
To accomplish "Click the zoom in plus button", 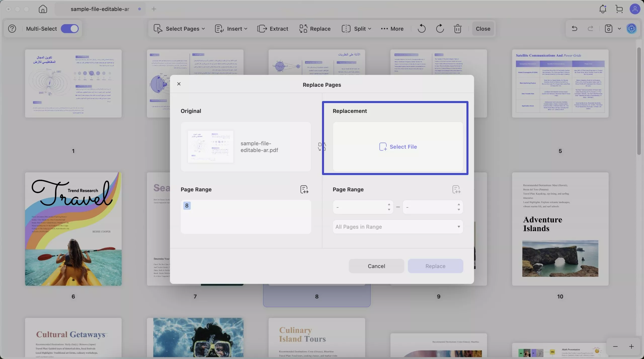I will 631,347.
